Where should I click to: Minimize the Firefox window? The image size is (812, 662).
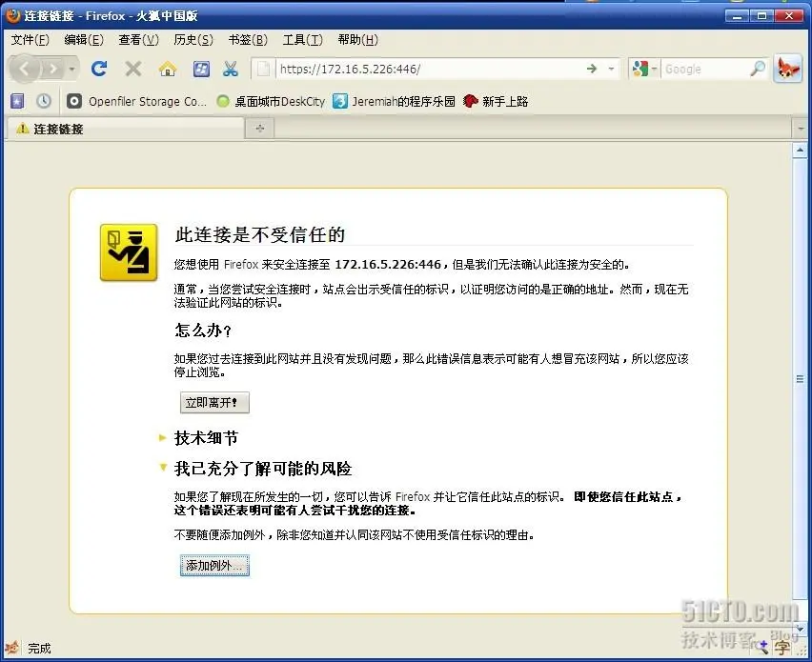(x=737, y=15)
